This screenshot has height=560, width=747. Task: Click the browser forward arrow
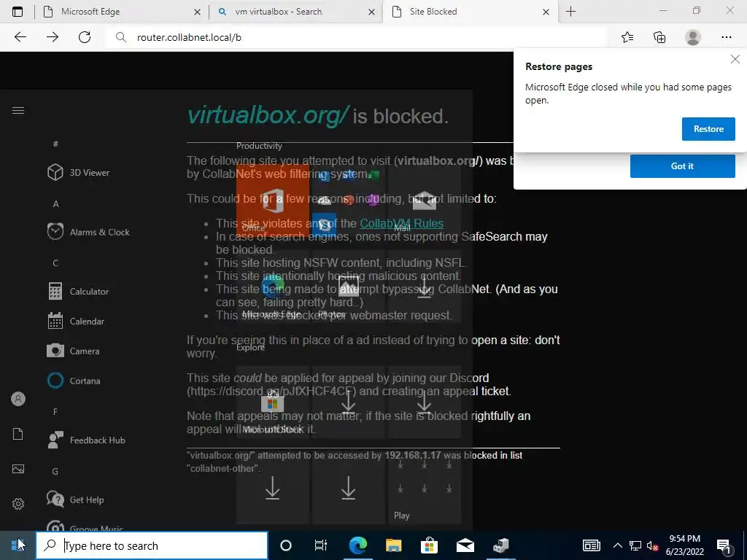click(x=53, y=37)
